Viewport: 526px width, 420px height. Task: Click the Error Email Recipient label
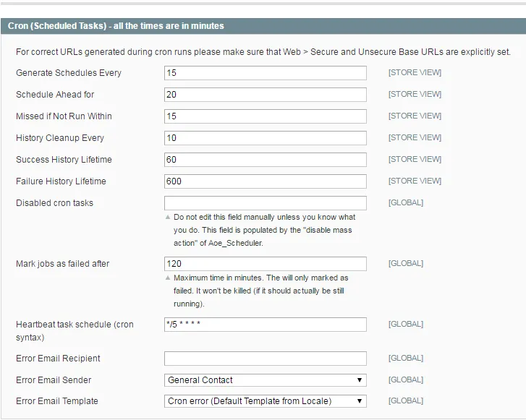58,359
